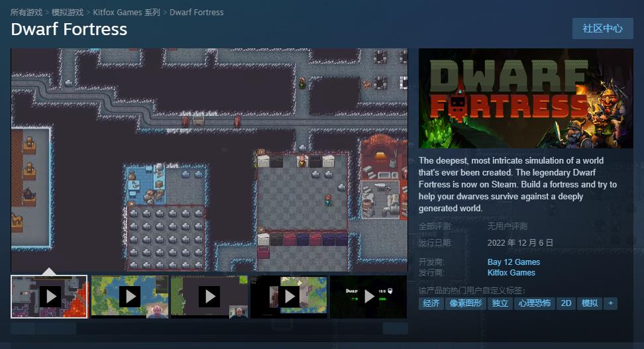Viewport: 644px width, 349px height.
Task: Open Kitfox Games 系列 breadcrumb link
Action: (127, 13)
